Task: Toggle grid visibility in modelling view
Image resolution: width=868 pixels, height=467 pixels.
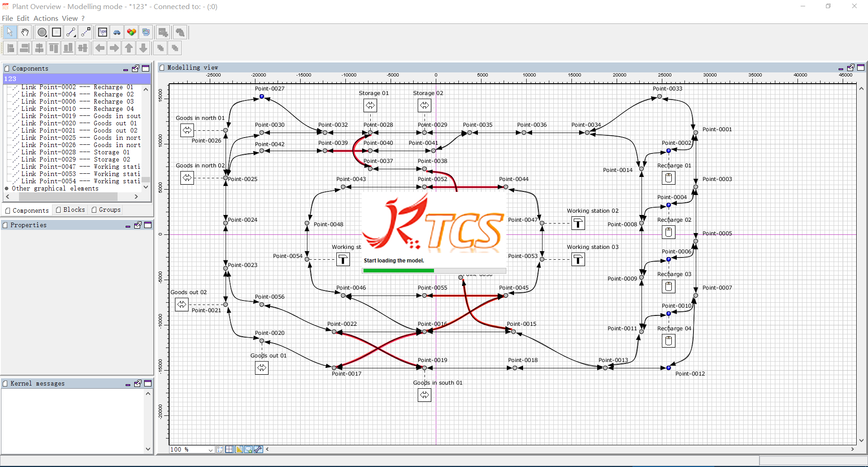Action: click(229, 449)
